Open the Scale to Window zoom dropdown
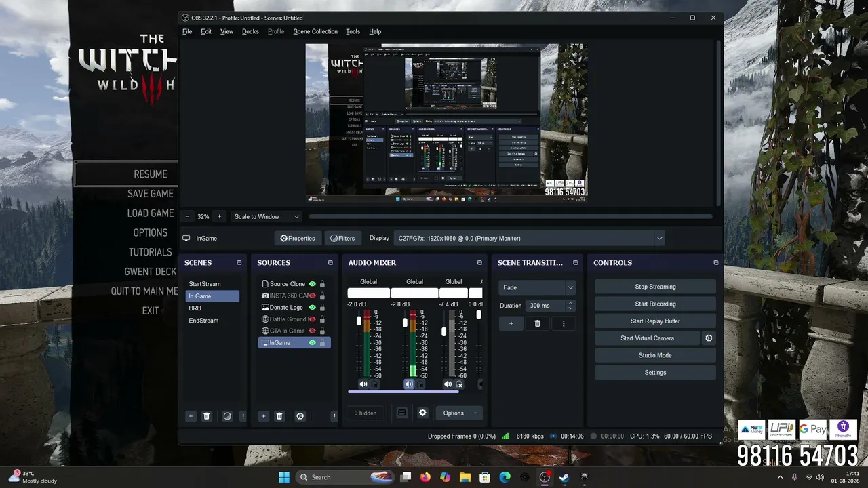 (267, 217)
